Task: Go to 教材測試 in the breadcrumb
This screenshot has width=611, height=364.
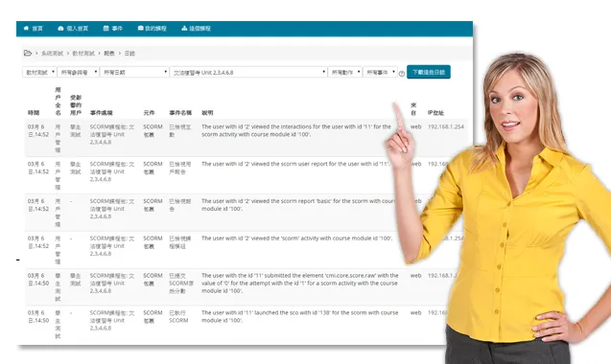Action: click(83, 54)
